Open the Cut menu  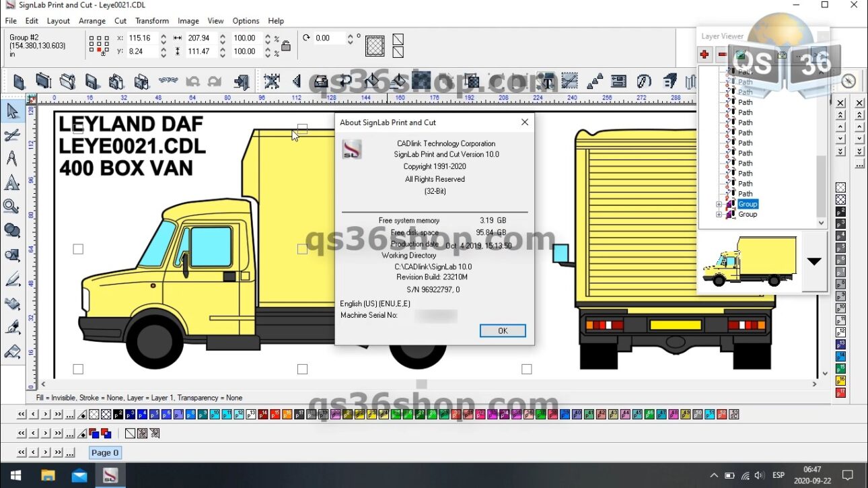[120, 21]
